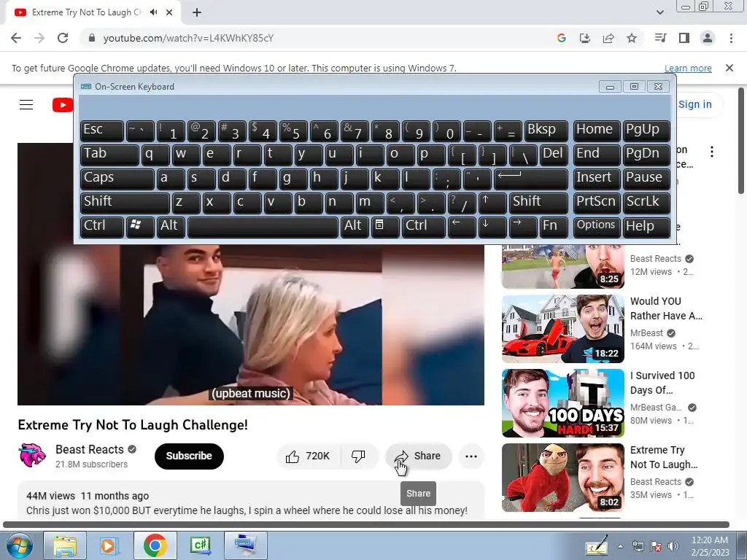Open Windows Explorer from the taskbar

65,545
